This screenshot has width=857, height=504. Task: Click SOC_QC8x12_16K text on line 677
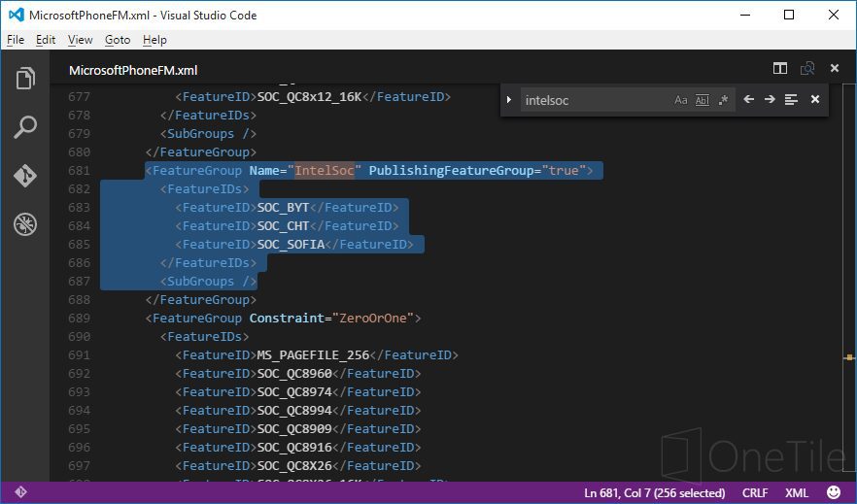309,97
